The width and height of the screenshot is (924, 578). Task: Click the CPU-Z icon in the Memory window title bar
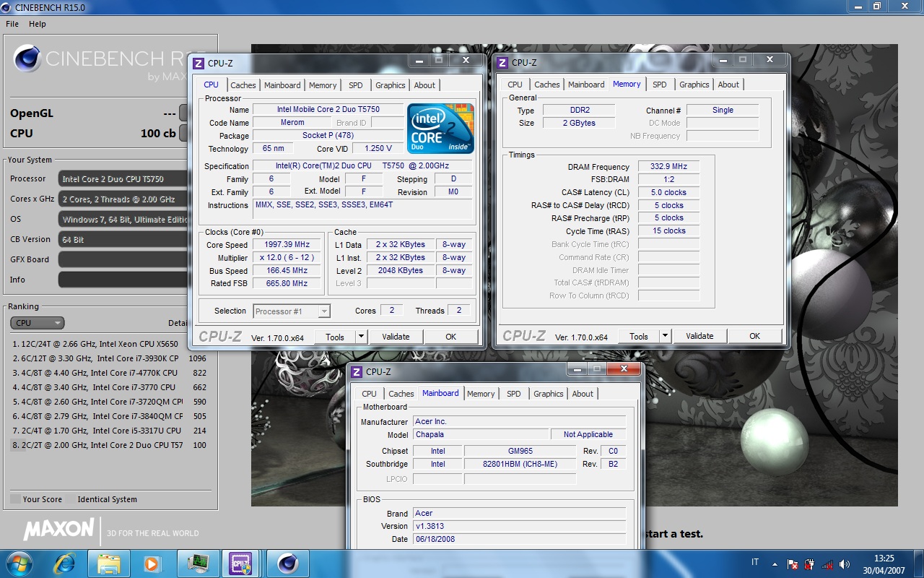(502, 63)
